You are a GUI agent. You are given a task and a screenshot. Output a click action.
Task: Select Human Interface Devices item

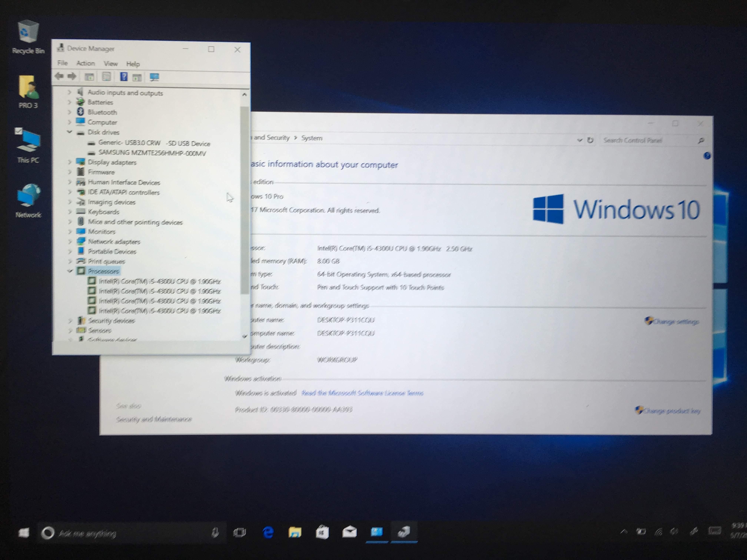124,182
